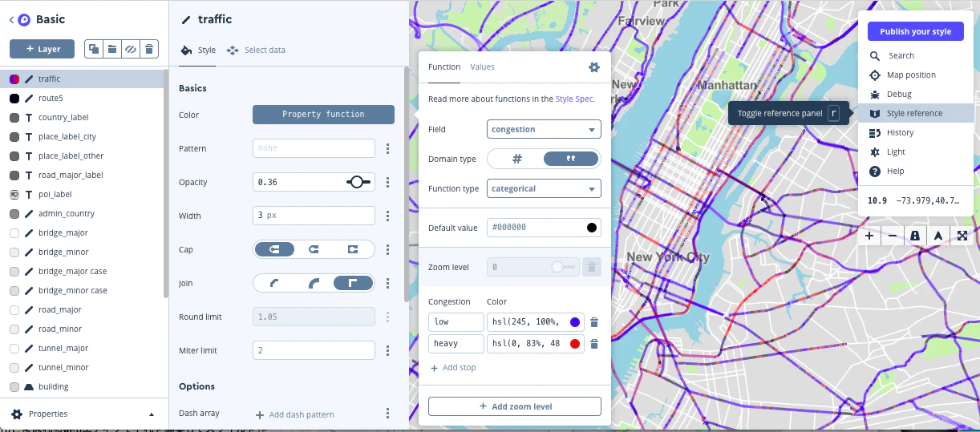This screenshot has height=432, width=980.
Task: Click the poi_label layer icon
Action: pyautogui.click(x=14, y=195)
